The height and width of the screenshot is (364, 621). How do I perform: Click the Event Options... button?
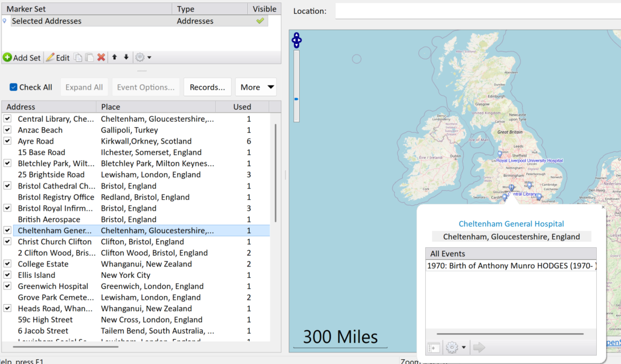click(146, 87)
